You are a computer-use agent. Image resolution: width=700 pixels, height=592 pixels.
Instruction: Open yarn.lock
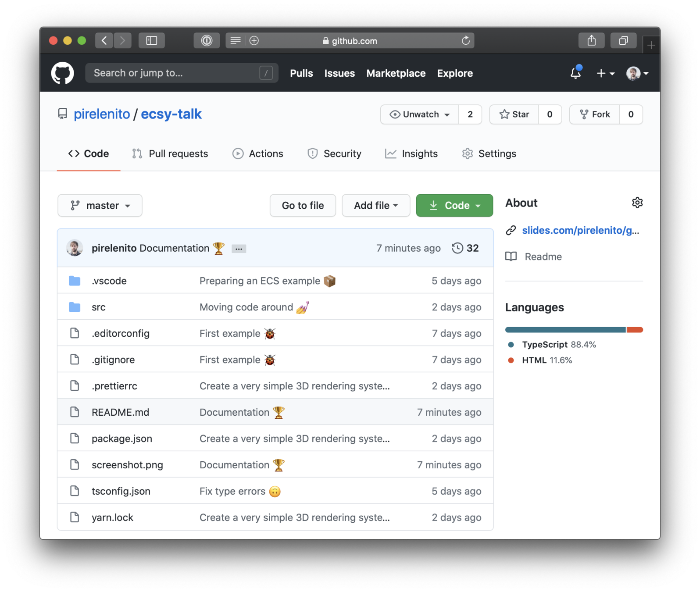(112, 517)
